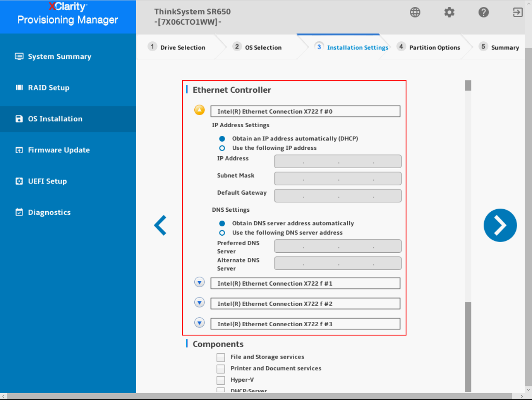
Task: Click the XClarity Provisioning Manager logo
Action: click(68, 14)
